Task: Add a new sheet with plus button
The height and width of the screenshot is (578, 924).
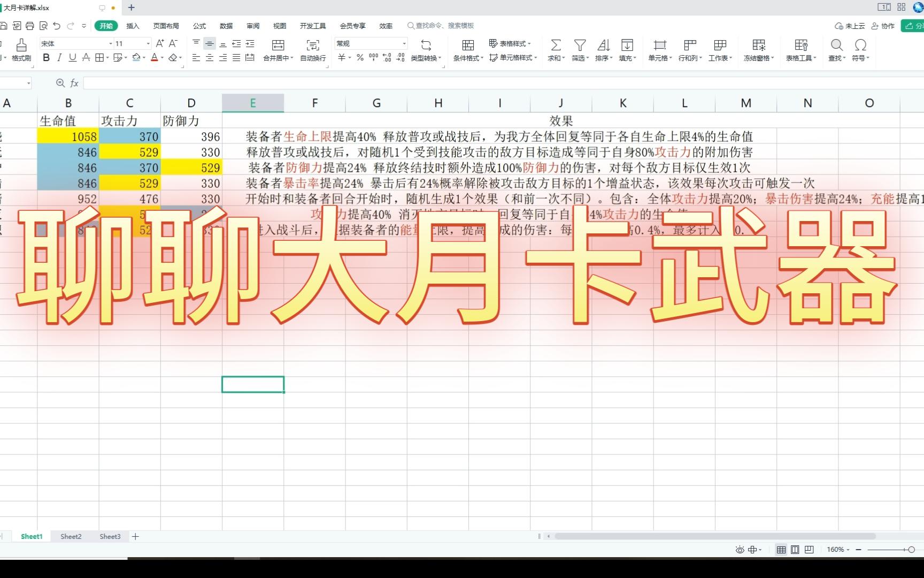Action: pyautogui.click(x=136, y=536)
